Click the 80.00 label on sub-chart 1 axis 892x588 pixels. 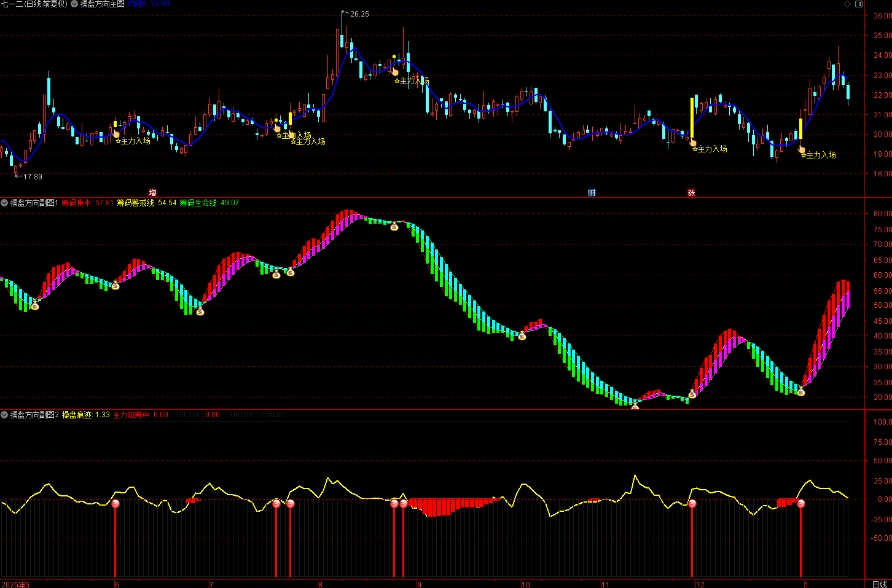pyautogui.click(x=882, y=214)
